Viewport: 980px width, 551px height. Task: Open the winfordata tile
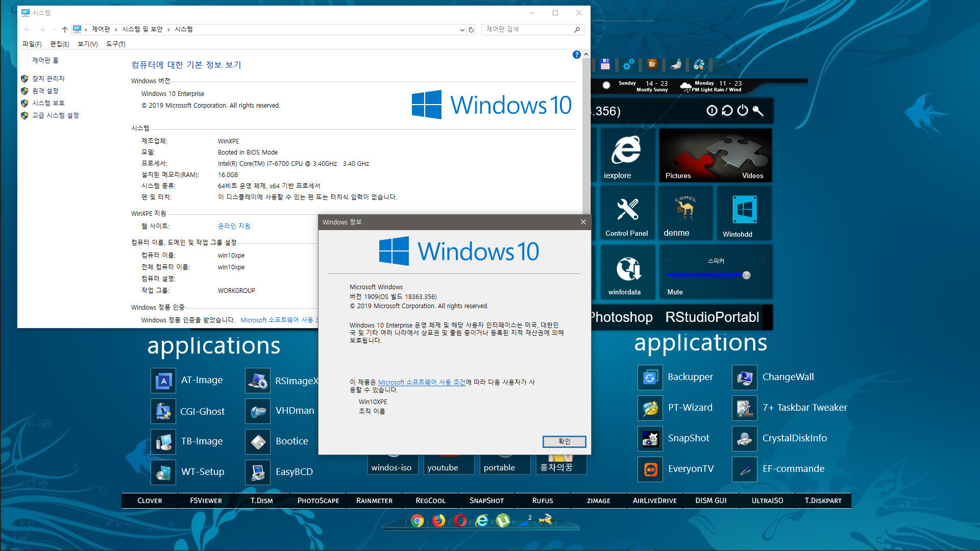[x=627, y=271]
